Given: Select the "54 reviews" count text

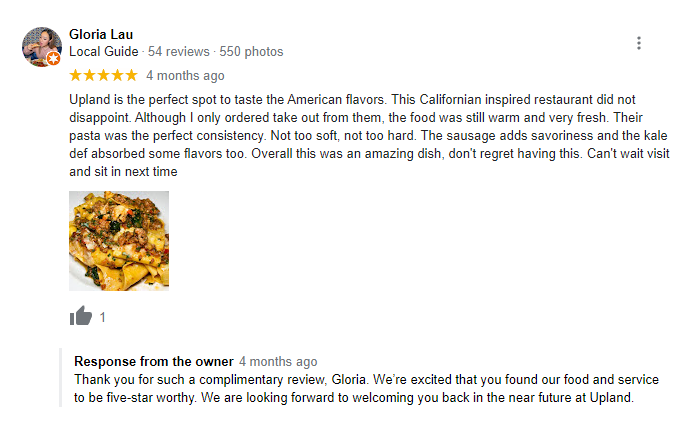Looking at the screenshot, I should (179, 51).
